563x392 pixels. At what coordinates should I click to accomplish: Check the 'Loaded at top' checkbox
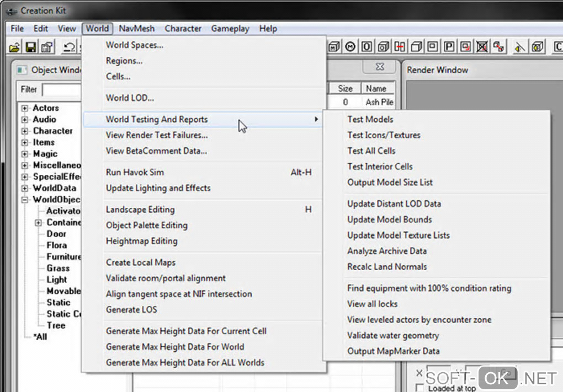(x=419, y=388)
